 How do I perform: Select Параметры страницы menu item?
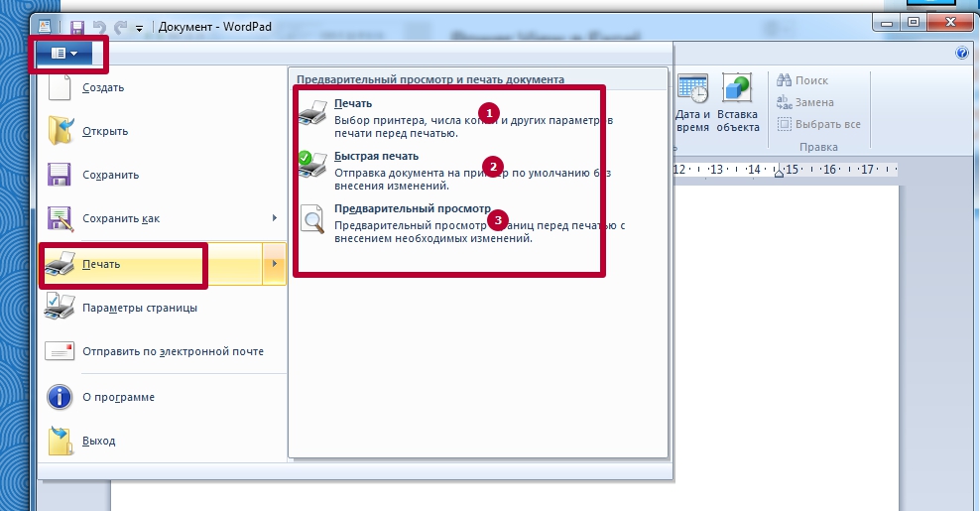coord(139,308)
